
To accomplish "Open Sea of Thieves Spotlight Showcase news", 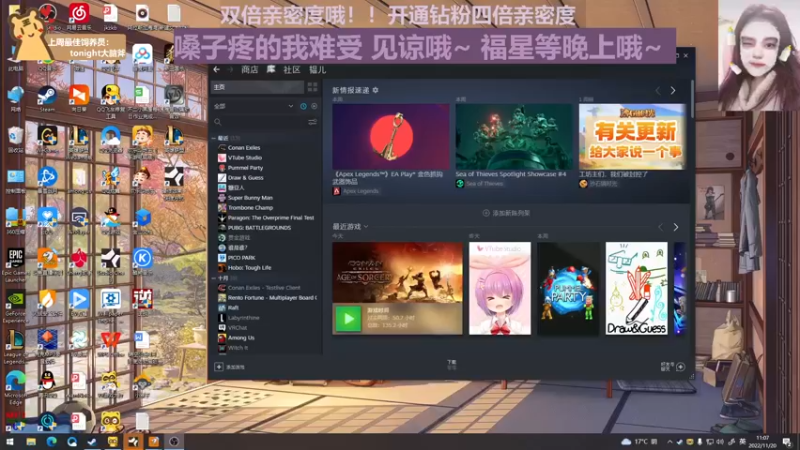I will pyautogui.click(x=514, y=137).
